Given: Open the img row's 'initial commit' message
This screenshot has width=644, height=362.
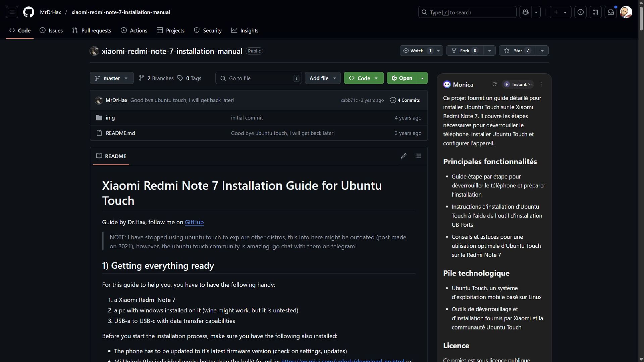Looking at the screenshot, I should point(247,118).
